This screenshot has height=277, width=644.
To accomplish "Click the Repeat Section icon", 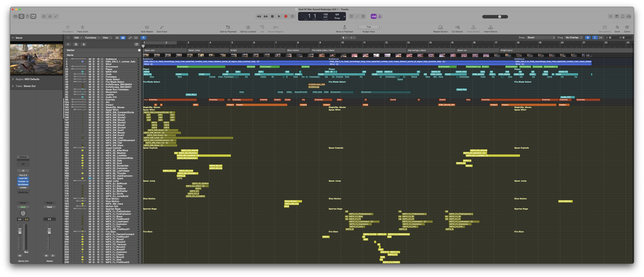I will coord(440,27).
